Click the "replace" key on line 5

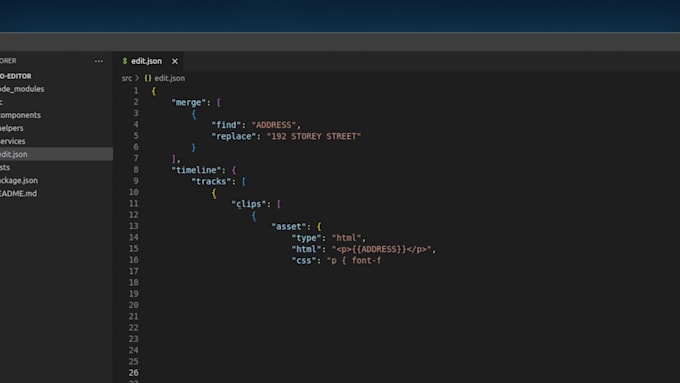point(233,136)
